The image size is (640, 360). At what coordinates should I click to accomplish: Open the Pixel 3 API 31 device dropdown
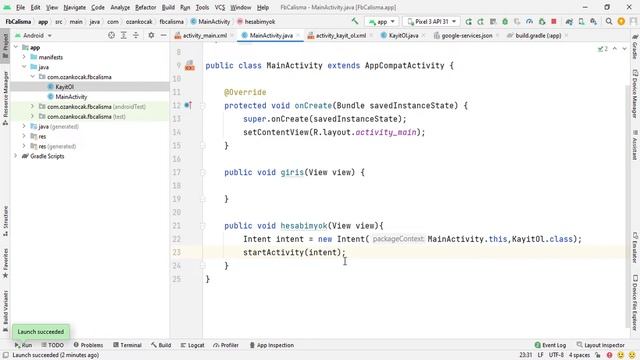tap(431, 22)
